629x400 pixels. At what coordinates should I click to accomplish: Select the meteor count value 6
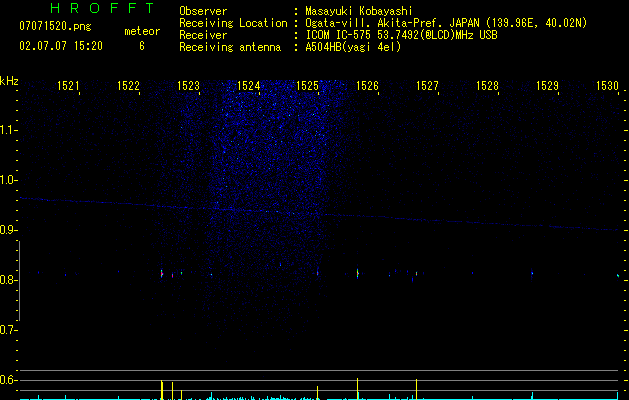142,46
